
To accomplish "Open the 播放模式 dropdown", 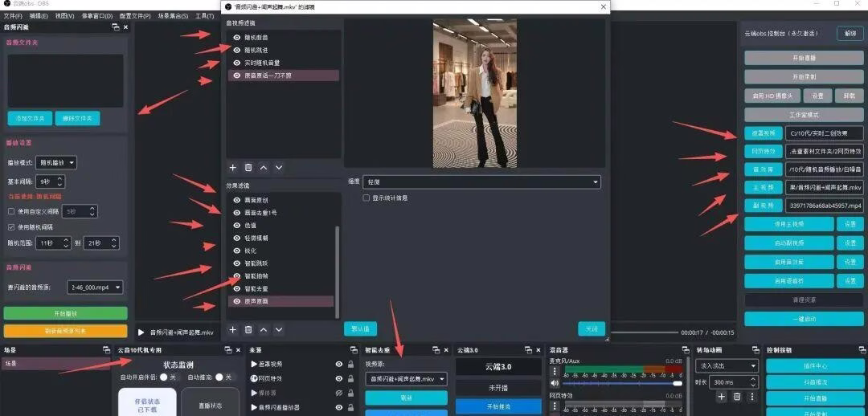I will coord(60,162).
